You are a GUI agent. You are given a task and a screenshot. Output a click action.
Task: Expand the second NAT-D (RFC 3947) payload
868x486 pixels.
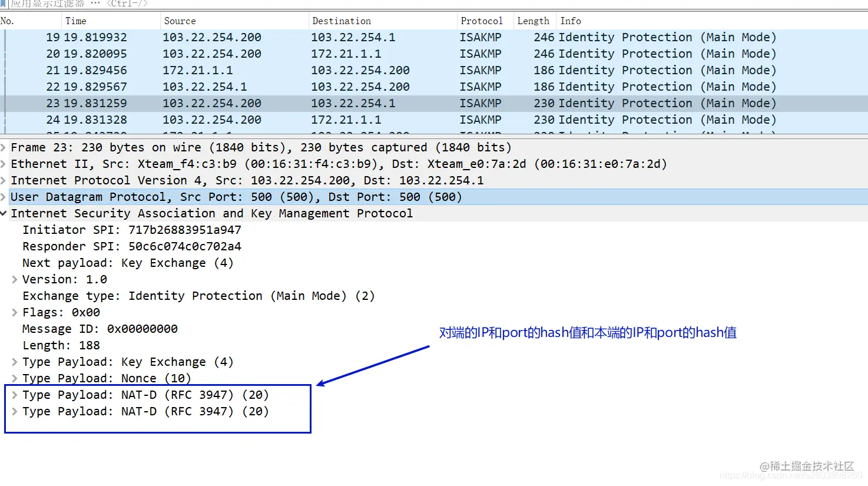(15, 411)
